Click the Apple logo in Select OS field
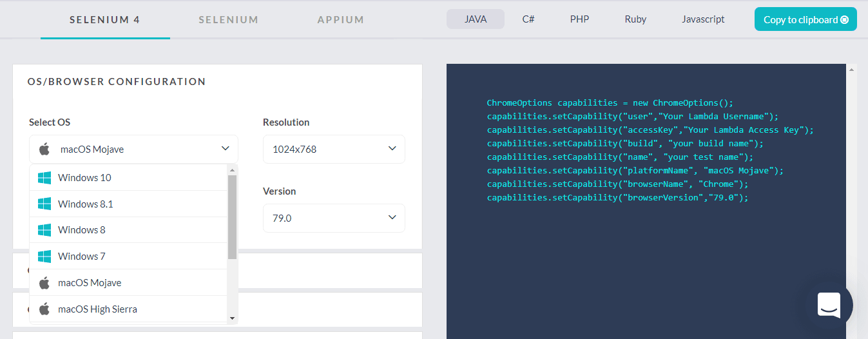 [x=44, y=149]
